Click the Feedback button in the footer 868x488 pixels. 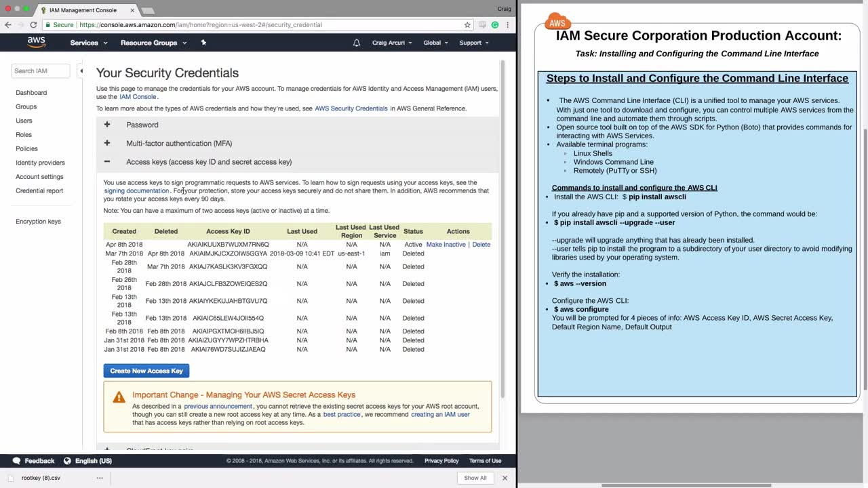click(x=33, y=461)
